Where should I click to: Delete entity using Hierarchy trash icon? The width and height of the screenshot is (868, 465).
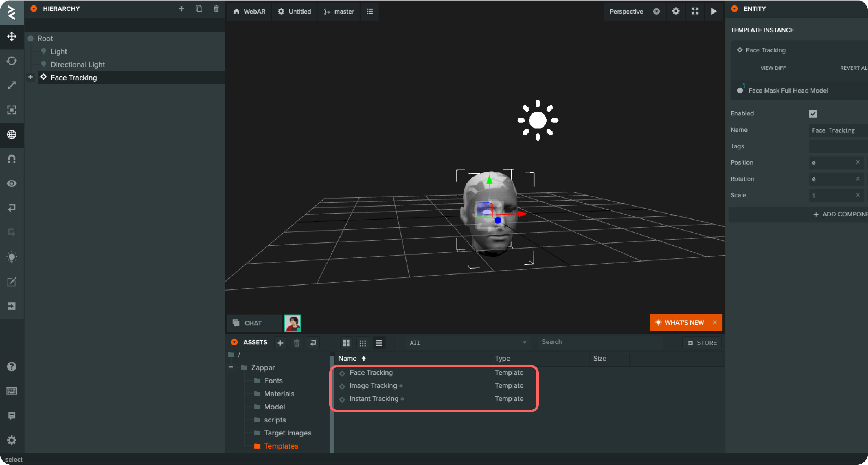point(216,9)
